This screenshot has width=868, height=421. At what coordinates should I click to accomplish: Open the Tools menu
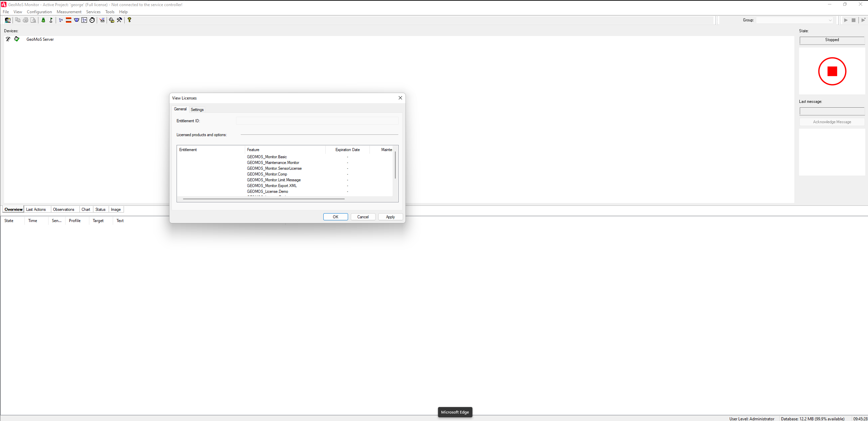pyautogui.click(x=110, y=12)
